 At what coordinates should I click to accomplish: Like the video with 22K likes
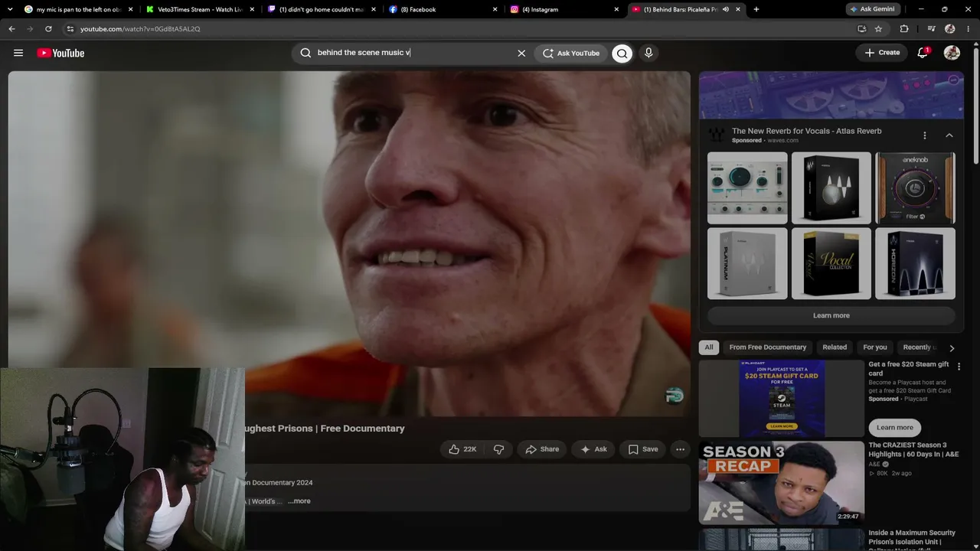(462, 449)
